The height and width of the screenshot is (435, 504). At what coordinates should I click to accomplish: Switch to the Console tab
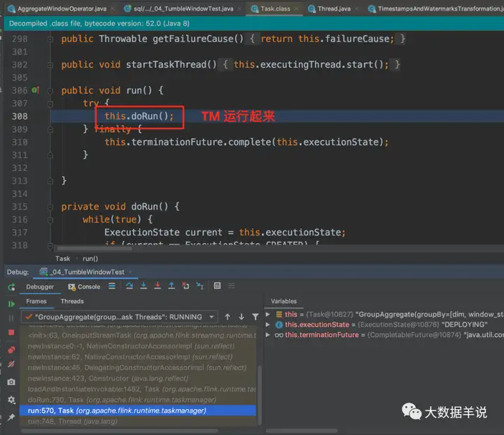coord(84,286)
